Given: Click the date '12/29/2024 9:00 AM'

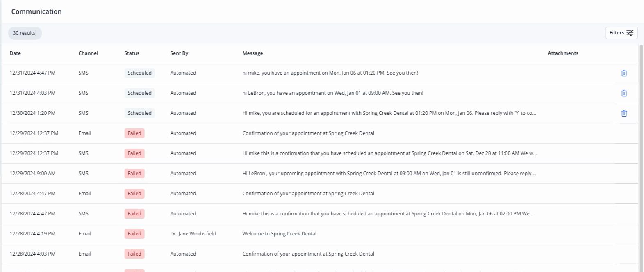Looking at the screenshot, I should coord(32,174).
